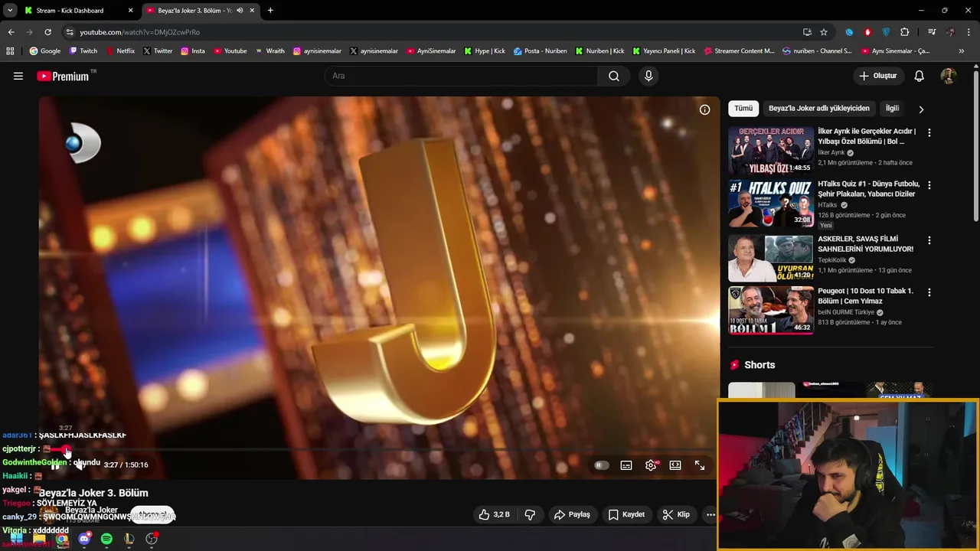Open the media controls icon in toolbar
This screenshot has height=551, width=980.
pos(932,32)
